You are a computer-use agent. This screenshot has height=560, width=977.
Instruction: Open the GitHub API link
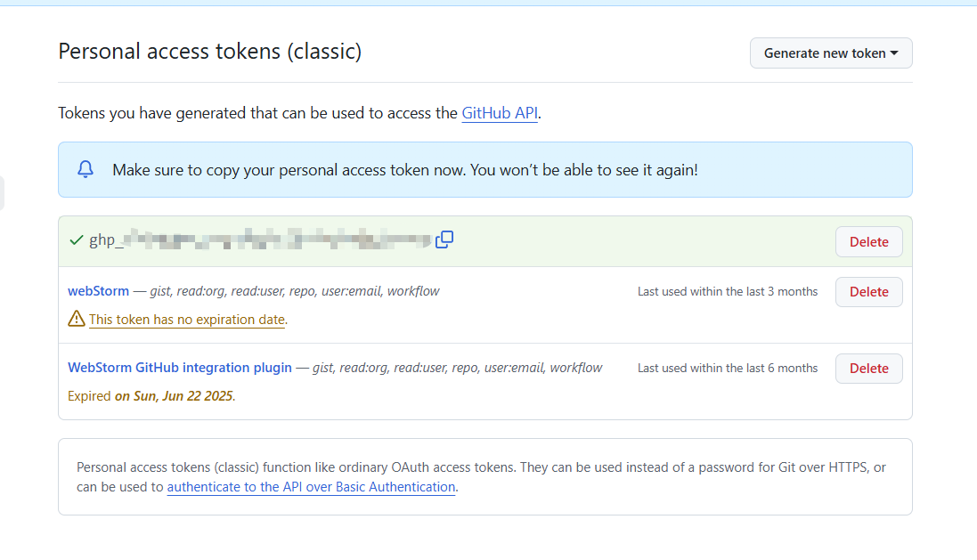(x=499, y=114)
